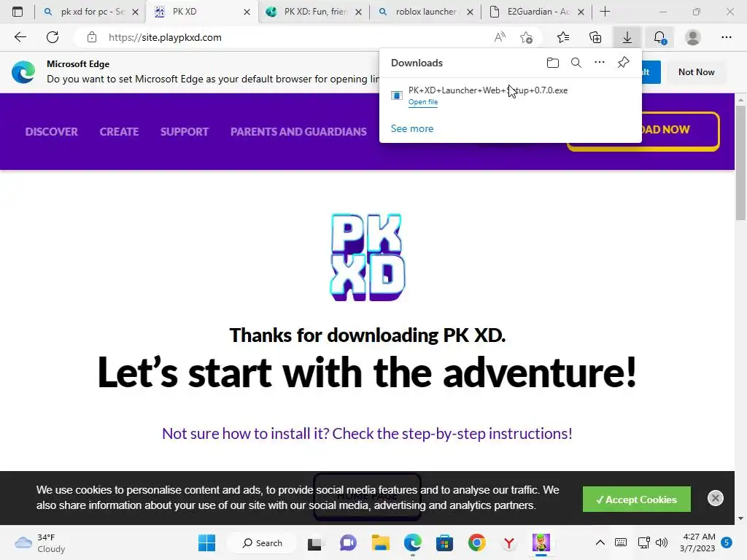Open the clock and date display

click(x=697, y=542)
